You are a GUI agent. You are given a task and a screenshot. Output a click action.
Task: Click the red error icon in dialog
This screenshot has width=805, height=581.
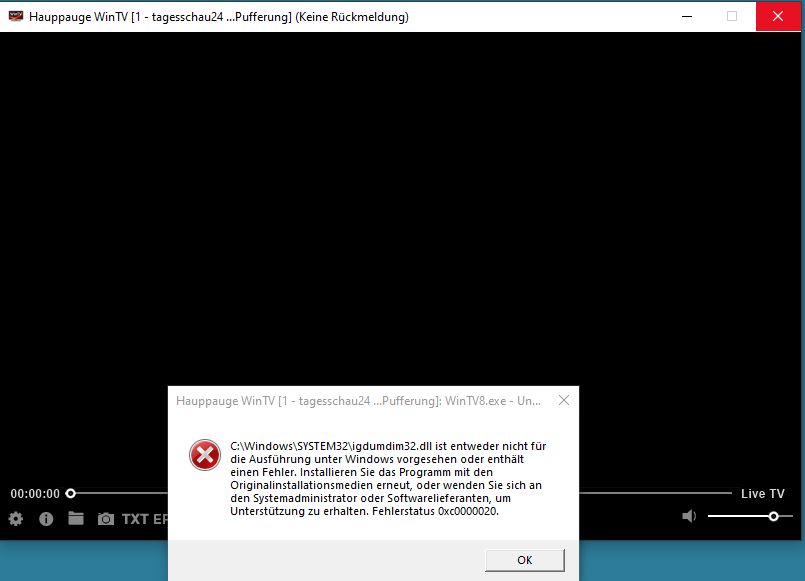(x=205, y=455)
